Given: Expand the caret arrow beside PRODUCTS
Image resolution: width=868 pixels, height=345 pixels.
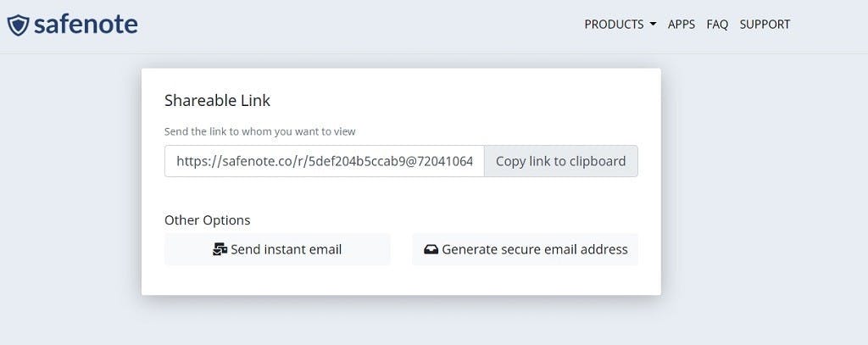Looking at the screenshot, I should tap(653, 25).
